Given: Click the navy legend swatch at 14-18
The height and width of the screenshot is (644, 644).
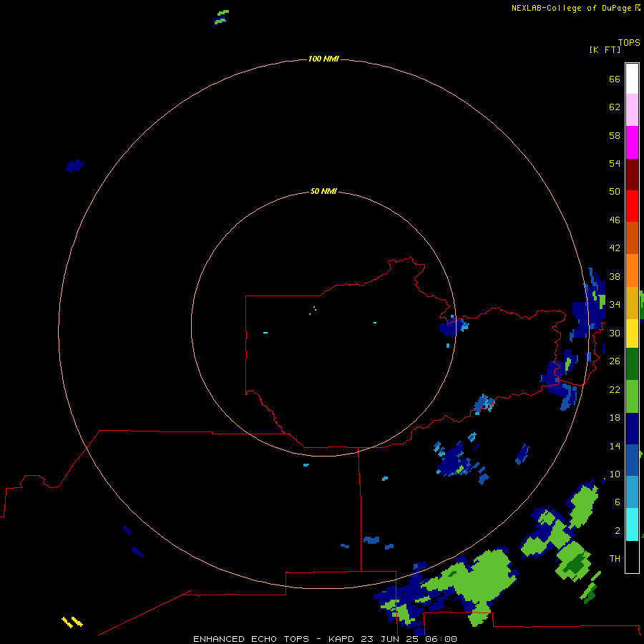Looking at the screenshot, I should point(632,429).
